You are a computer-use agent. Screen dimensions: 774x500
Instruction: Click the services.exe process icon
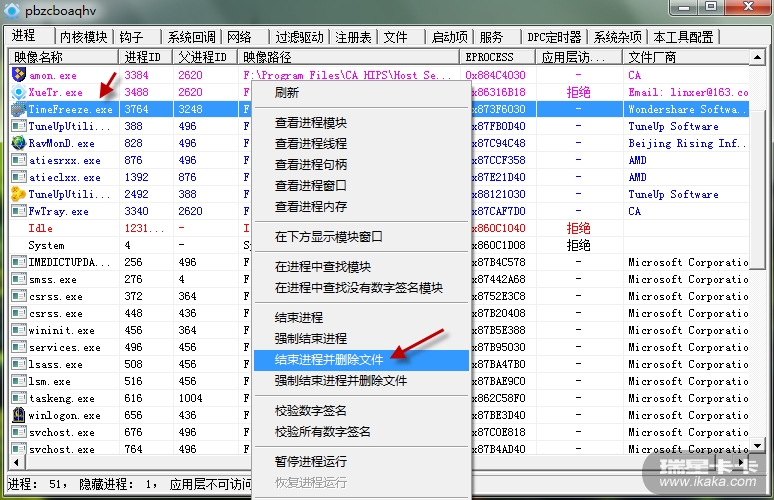click(19, 347)
